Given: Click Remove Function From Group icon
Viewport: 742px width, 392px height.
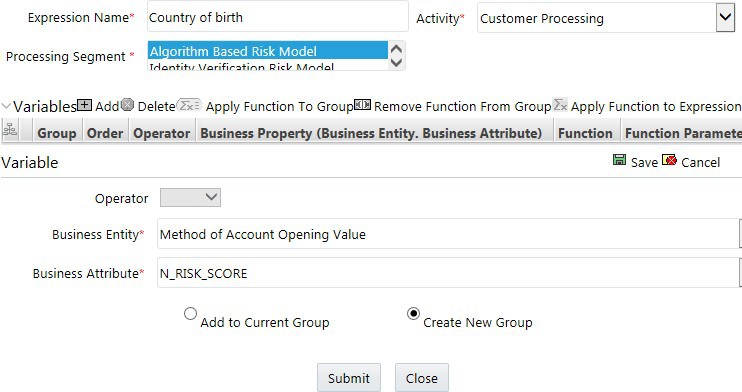Looking at the screenshot, I should [x=362, y=105].
